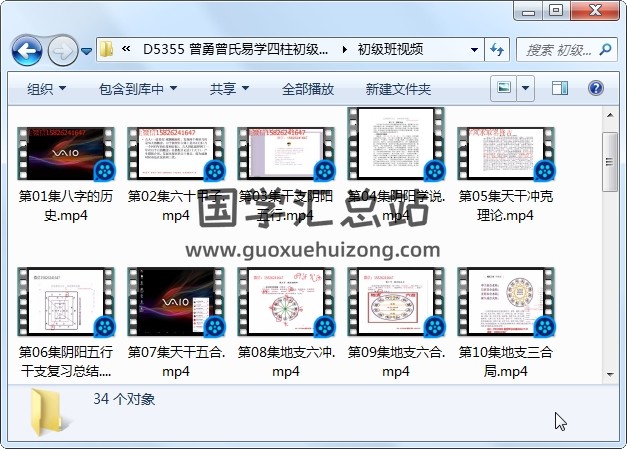The height and width of the screenshot is (449, 627).
Task: Click the Back navigation arrow button
Action: 26,49
